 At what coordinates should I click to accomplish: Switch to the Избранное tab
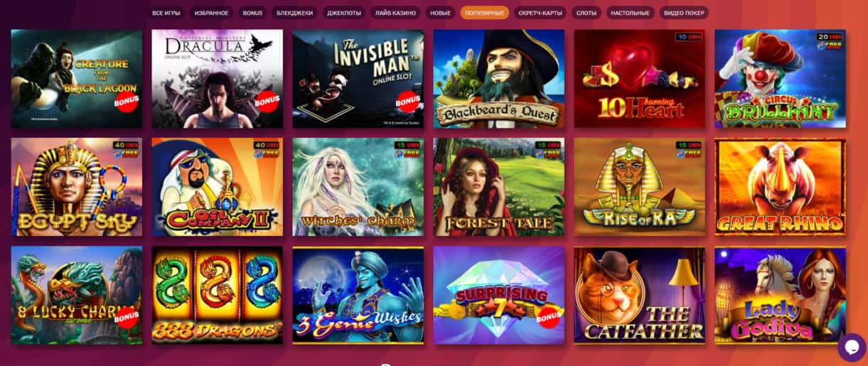point(212,13)
